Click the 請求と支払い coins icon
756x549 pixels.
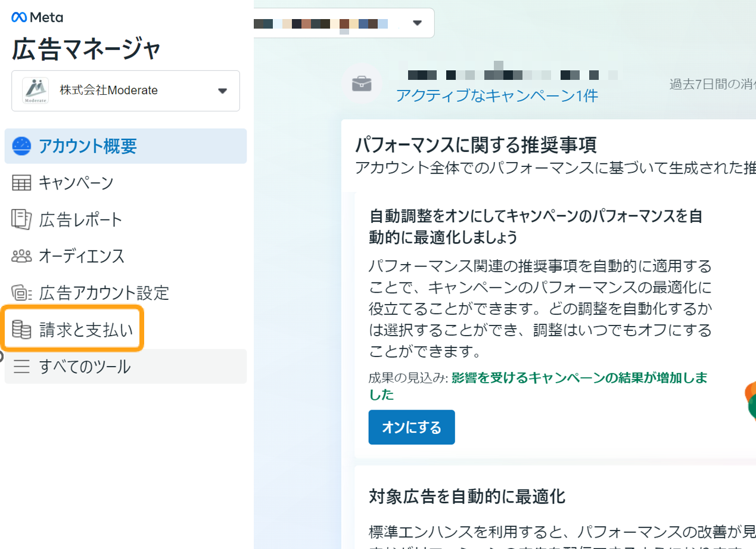[21, 330]
